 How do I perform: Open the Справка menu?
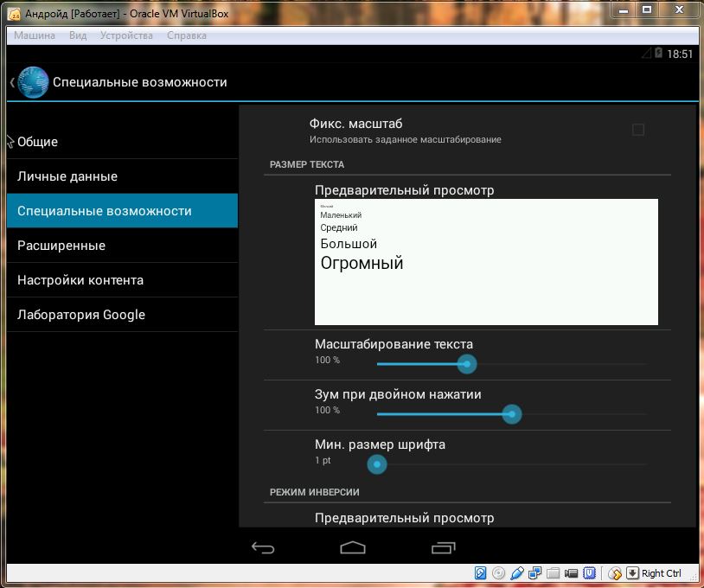coord(187,35)
